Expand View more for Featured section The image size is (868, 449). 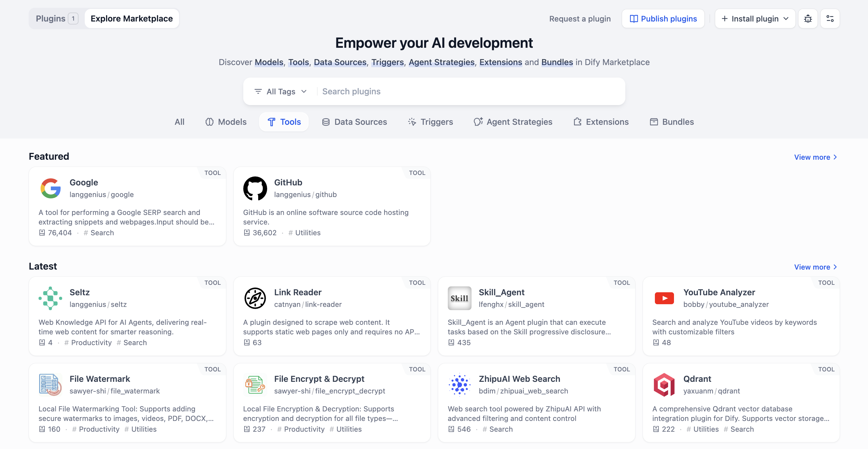(815, 157)
